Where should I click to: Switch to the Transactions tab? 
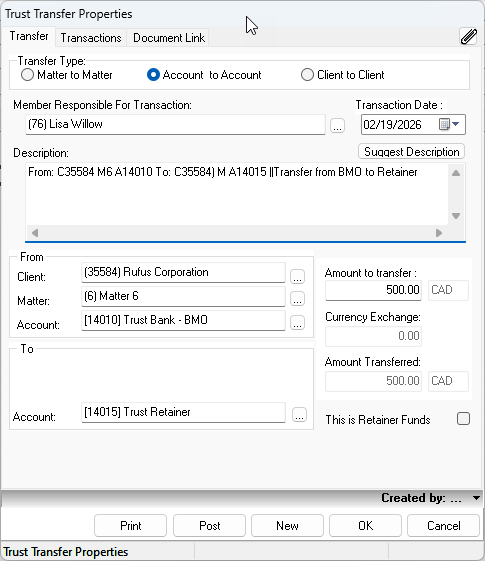point(91,38)
